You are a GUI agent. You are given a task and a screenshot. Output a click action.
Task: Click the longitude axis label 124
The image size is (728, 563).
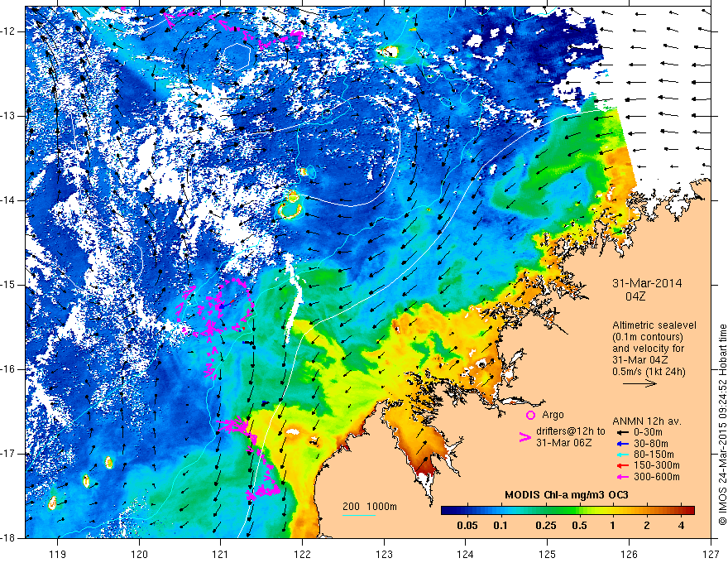466,554
